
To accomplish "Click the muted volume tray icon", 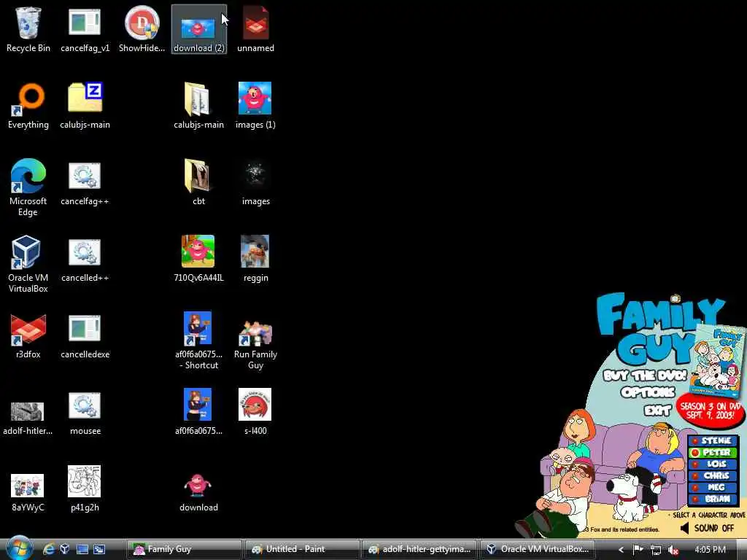I will [673, 550].
